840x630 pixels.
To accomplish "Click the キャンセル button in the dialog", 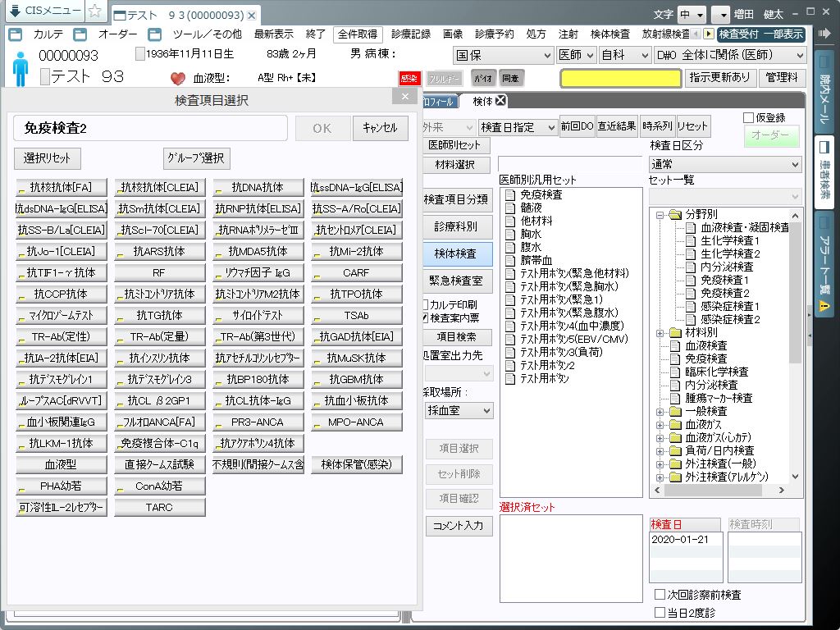I will [x=381, y=129].
